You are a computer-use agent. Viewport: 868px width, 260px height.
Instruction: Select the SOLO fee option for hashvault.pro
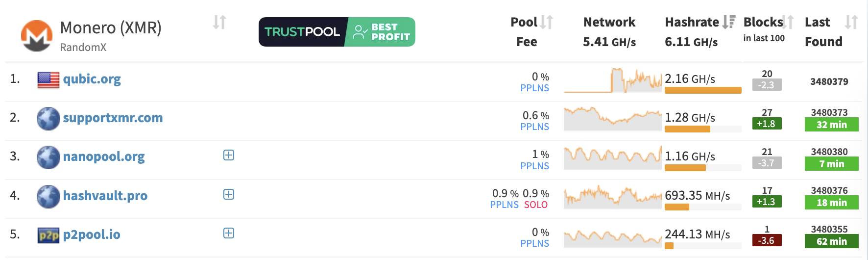(536, 205)
